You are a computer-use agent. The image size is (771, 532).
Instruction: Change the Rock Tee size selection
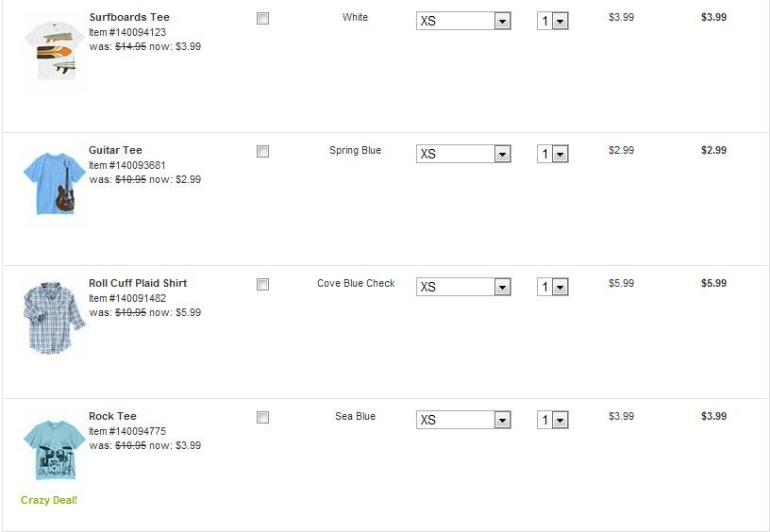[x=462, y=420]
